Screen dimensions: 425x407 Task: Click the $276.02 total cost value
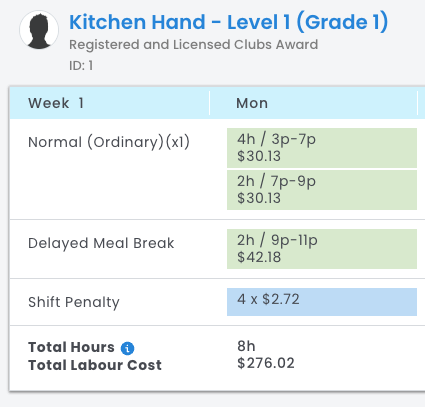tap(266, 363)
